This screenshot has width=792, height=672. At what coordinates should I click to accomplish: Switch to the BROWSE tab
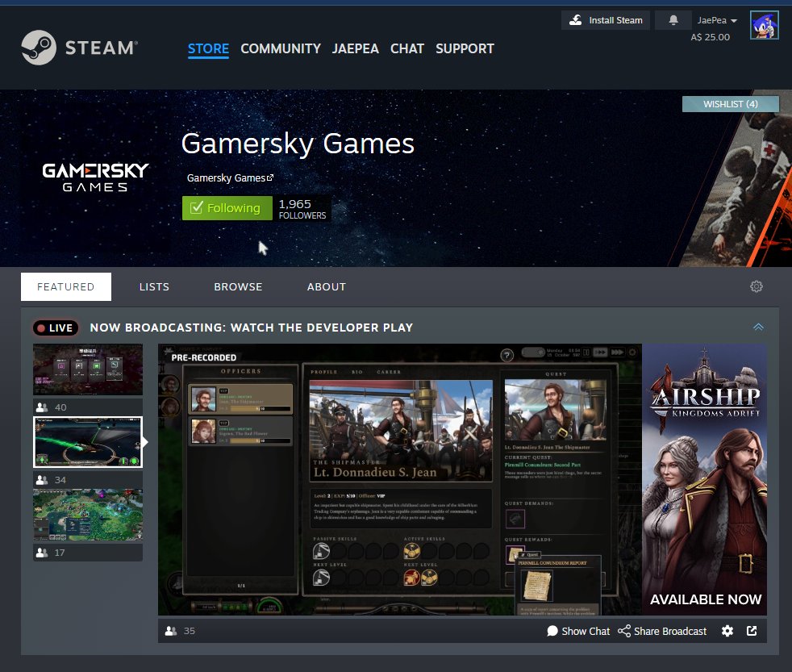point(238,286)
